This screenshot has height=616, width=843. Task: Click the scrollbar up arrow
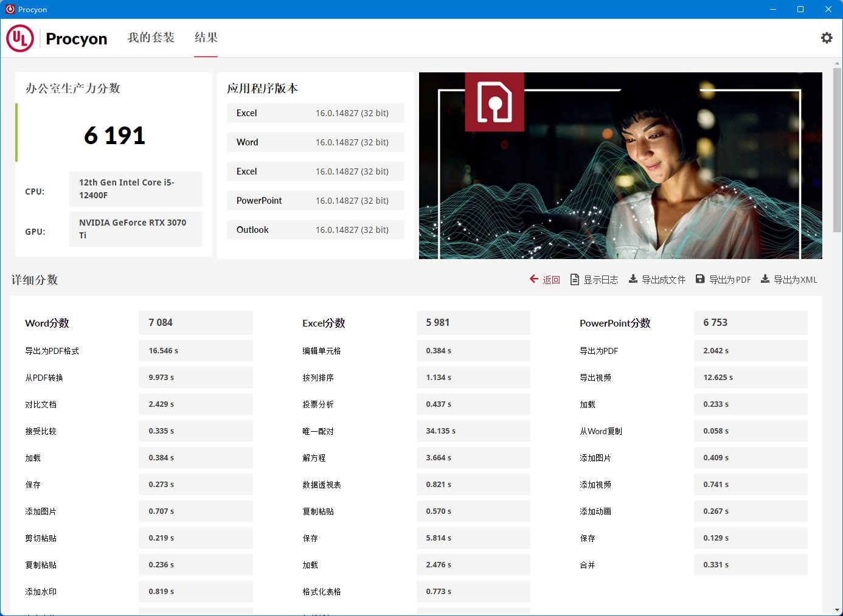click(838, 63)
